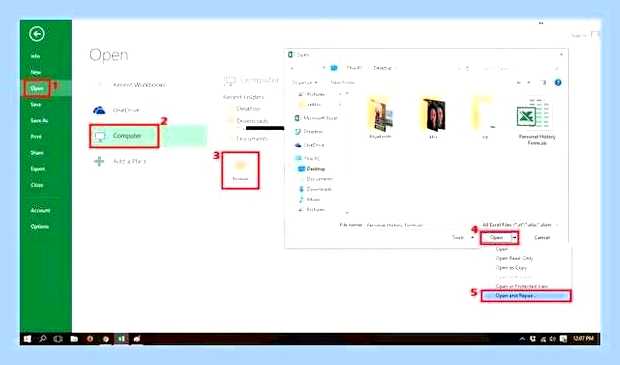Click the blue folder icon in address bar

click(334, 68)
